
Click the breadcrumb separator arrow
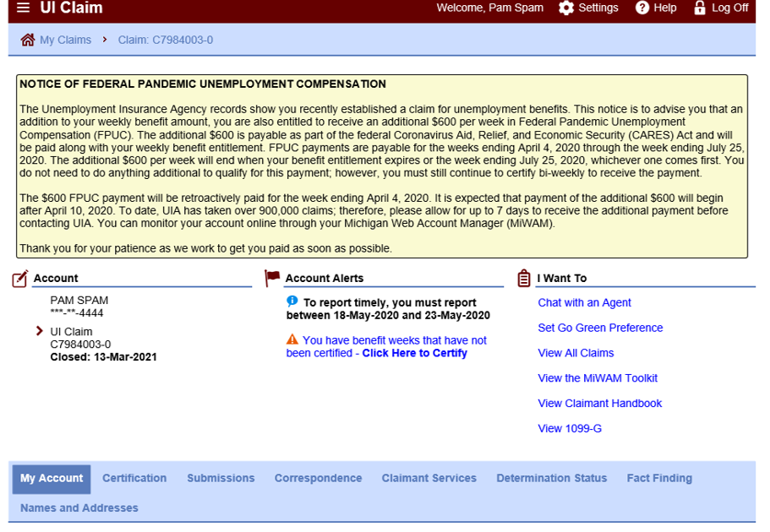click(105, 40)
